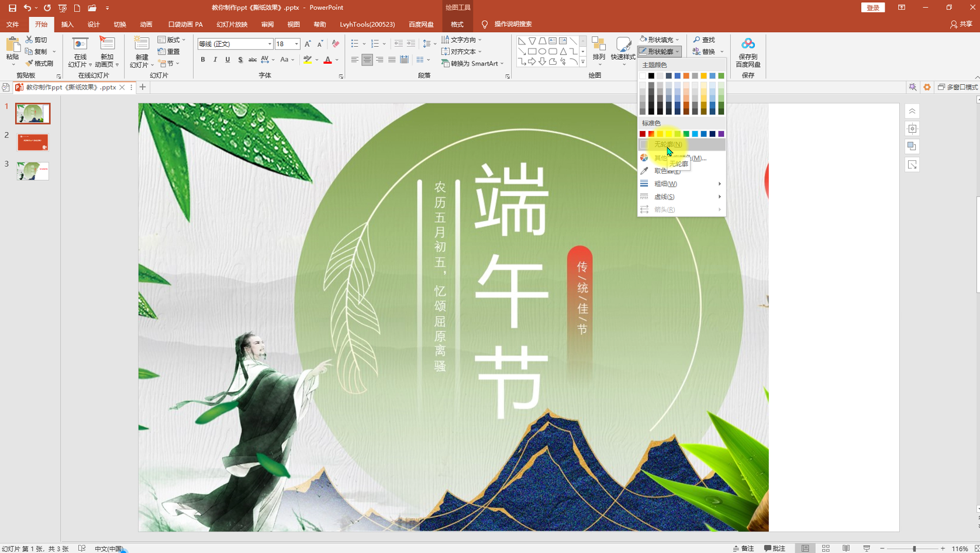Switch to the Insert (插入) tab
980x553 pixels.
(67, 25)
